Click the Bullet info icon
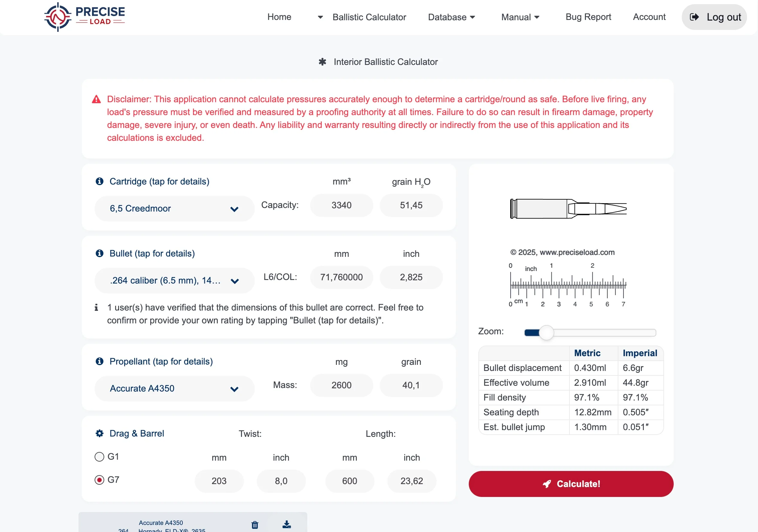 (x=99, y=253)
